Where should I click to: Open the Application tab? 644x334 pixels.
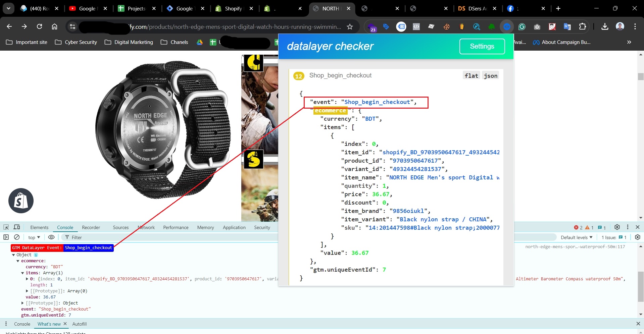234,227
